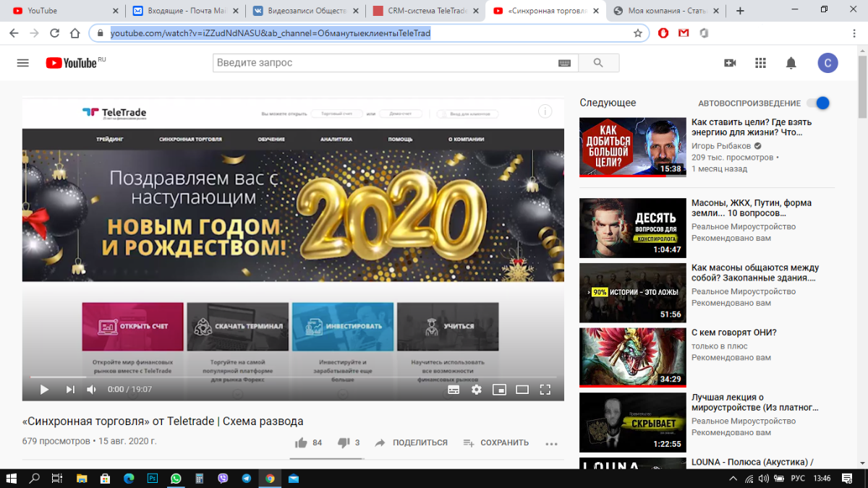The width and height of the screenshot is (868, 488).
Task: Click the red Opera extension icon
Action: (x=663, y=33)
